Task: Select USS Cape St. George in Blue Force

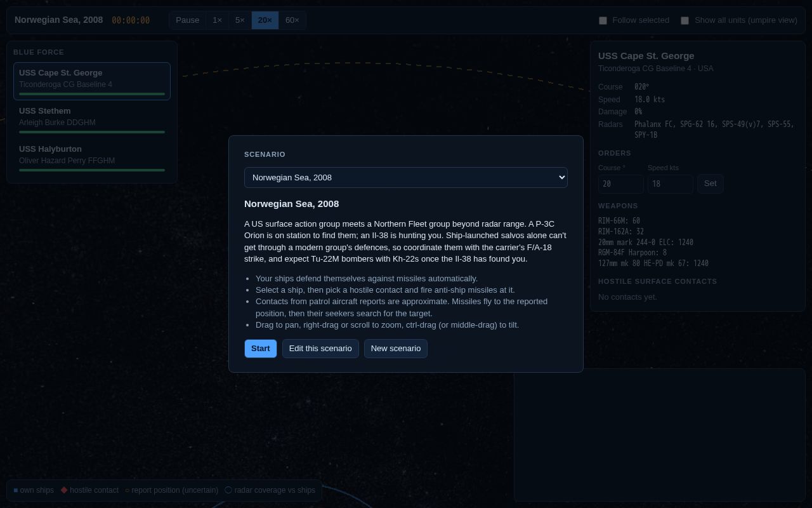Action: [92, 81]
